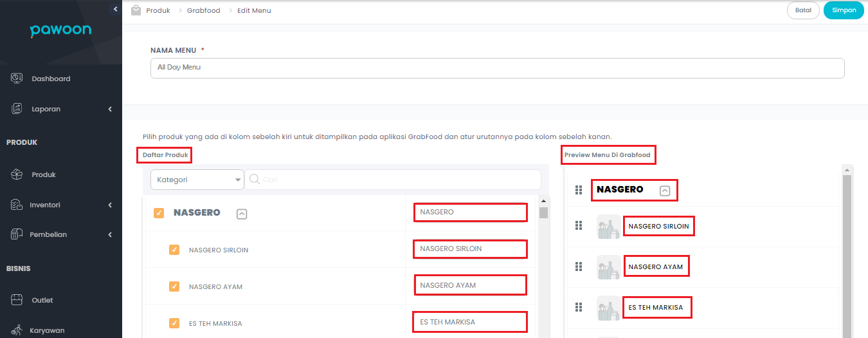868x338 pixels.
Task: Collapse NASGERO section in Grabfood preview
Action: pos(665,191)
